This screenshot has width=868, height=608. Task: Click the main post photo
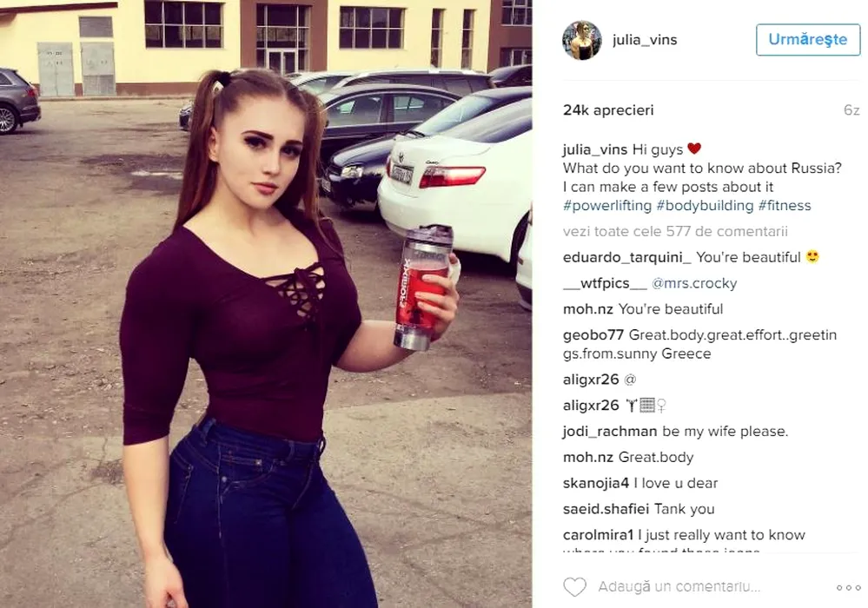(266, 304)
